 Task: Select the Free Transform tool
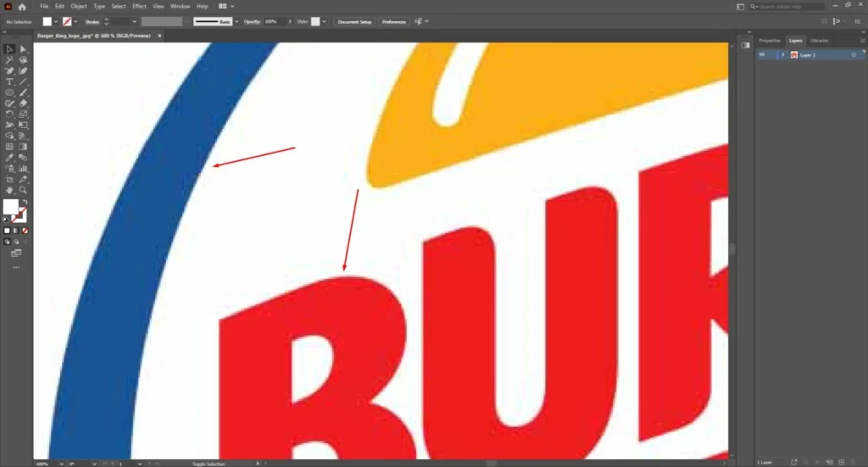click(23, 125)
